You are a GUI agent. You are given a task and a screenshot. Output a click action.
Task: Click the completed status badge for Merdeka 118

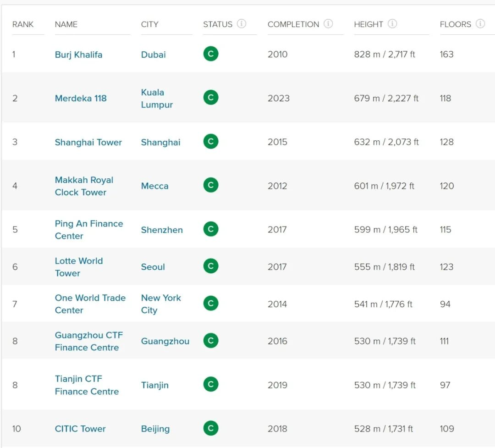[211, 98]
